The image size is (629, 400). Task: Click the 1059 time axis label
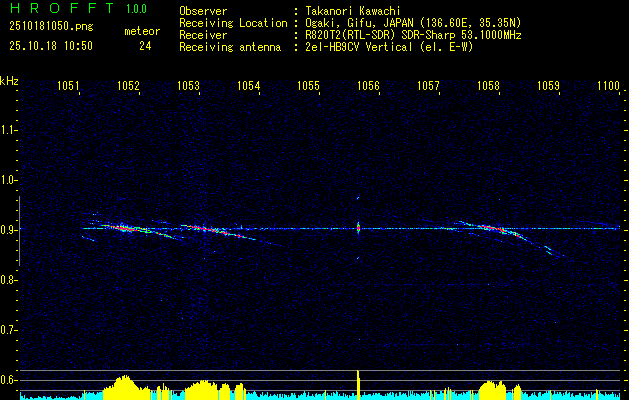[548, 85]
